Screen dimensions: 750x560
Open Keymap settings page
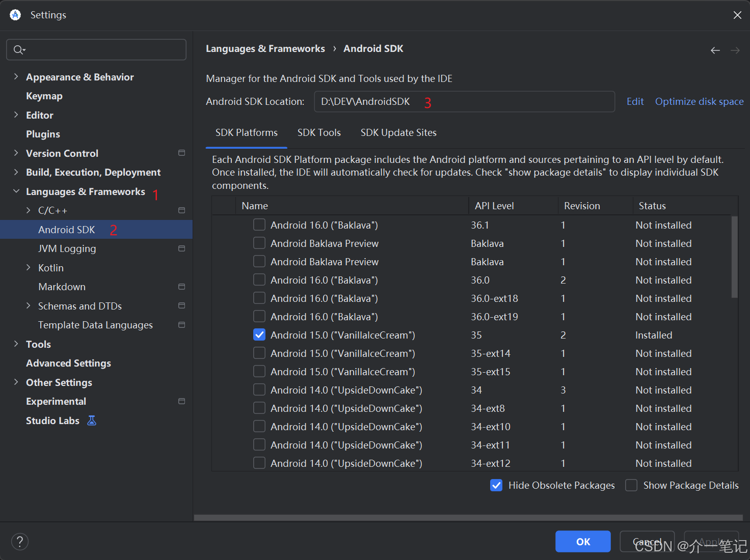44,96
